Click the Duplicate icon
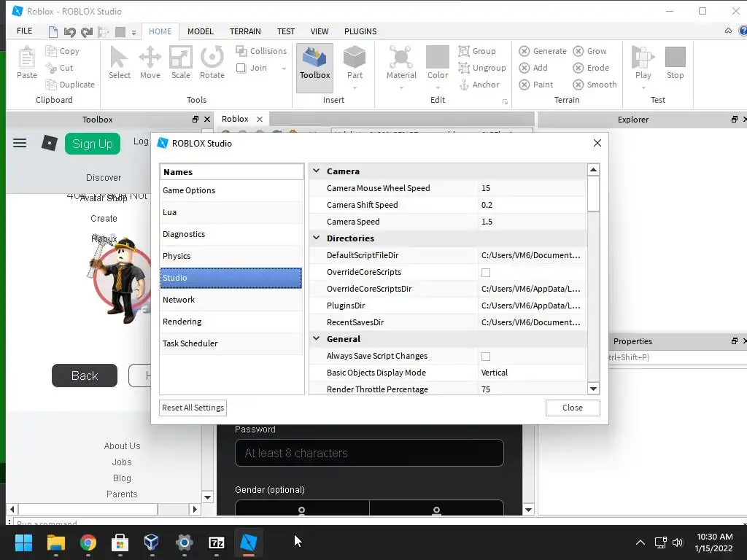This screenshot has width=747, height=560. (51, 85)
